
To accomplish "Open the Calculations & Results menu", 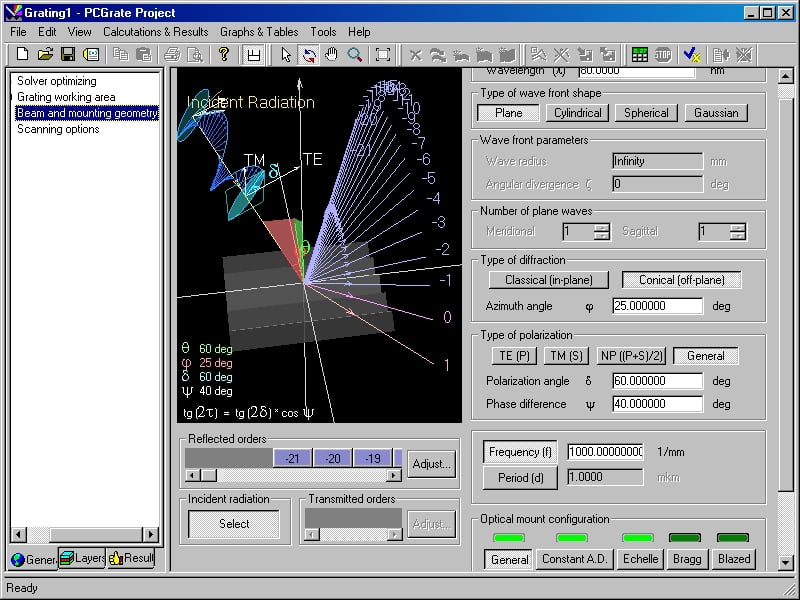I will click(x=156, y=32).
